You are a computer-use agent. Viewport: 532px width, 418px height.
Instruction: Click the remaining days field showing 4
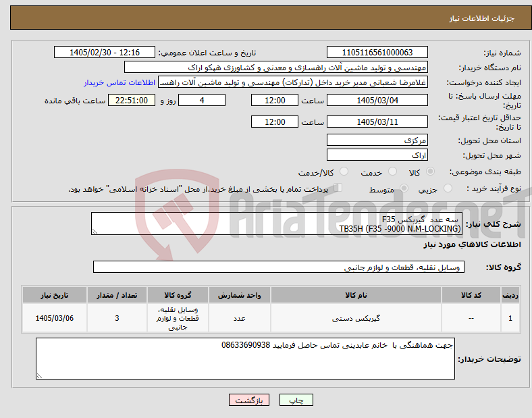coord(202,100)
